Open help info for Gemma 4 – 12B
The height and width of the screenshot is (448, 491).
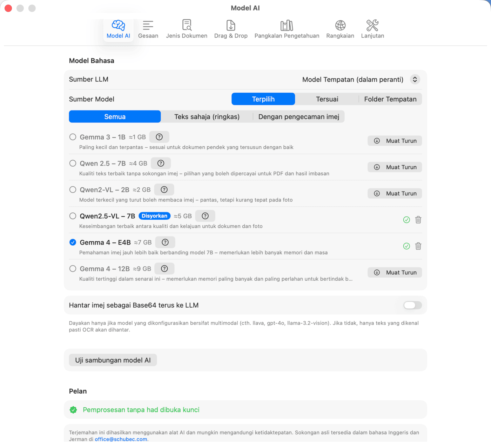tap(164, 268)
